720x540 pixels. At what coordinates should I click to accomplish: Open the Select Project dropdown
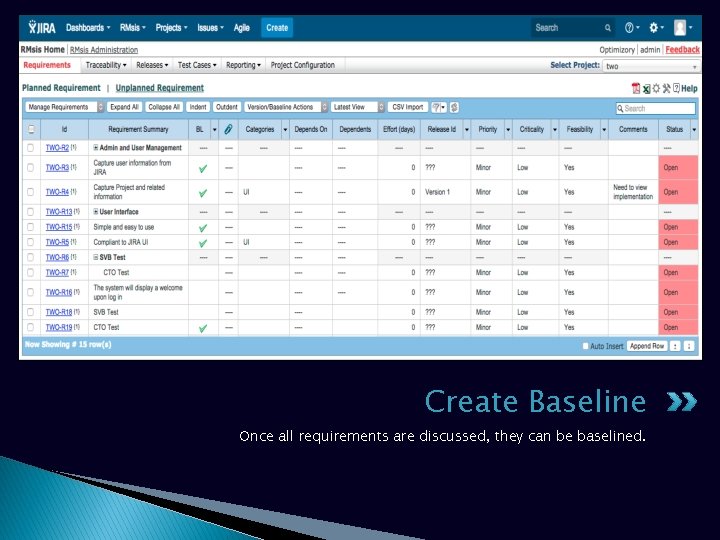point(651,66)
